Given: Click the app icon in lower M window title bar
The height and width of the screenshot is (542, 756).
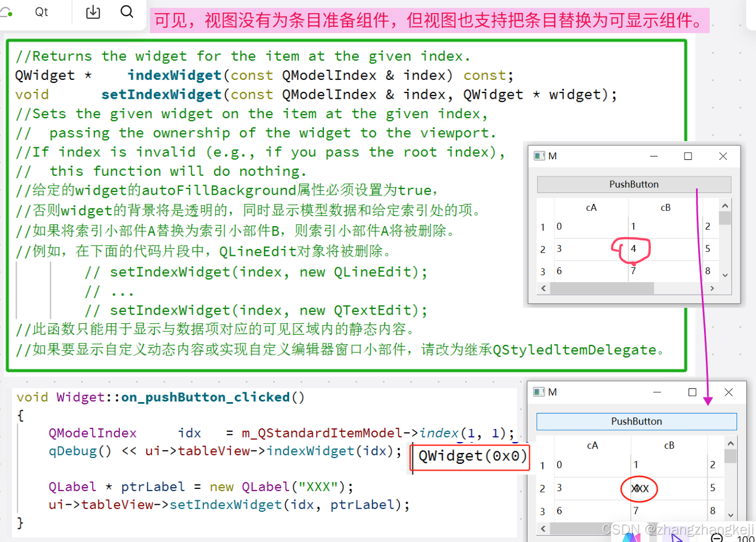Looking at the screenshot, I should point(539,392).
